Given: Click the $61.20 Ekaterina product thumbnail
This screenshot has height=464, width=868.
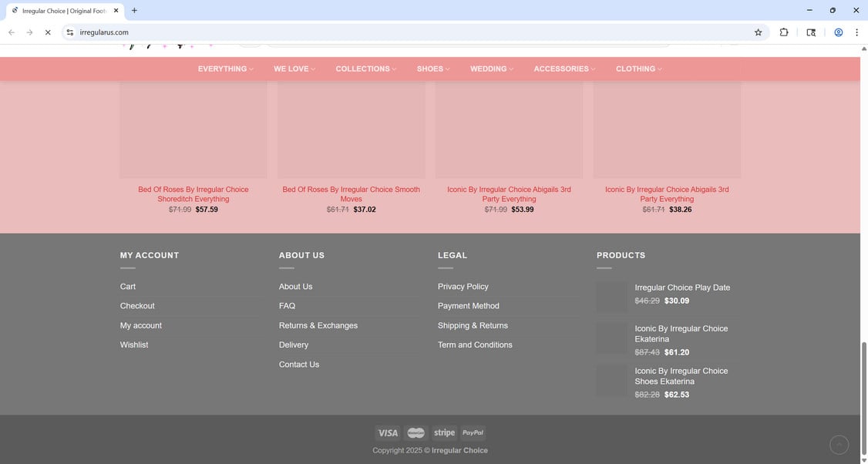Looking at the screenshot, I should point(612,338).
